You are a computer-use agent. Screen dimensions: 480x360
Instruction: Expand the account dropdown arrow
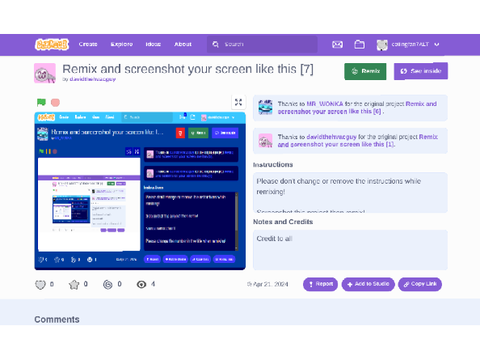[x=437, y=44]
